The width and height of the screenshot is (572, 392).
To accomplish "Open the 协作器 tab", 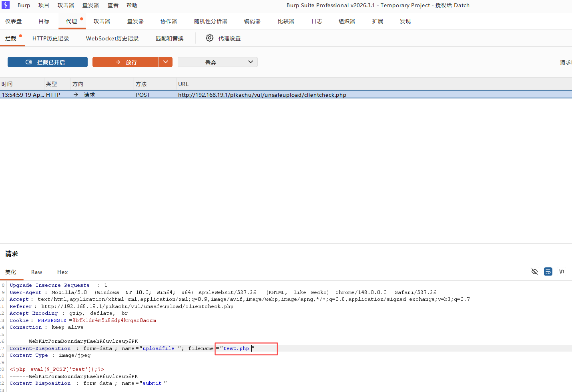I will click(169, 21).
